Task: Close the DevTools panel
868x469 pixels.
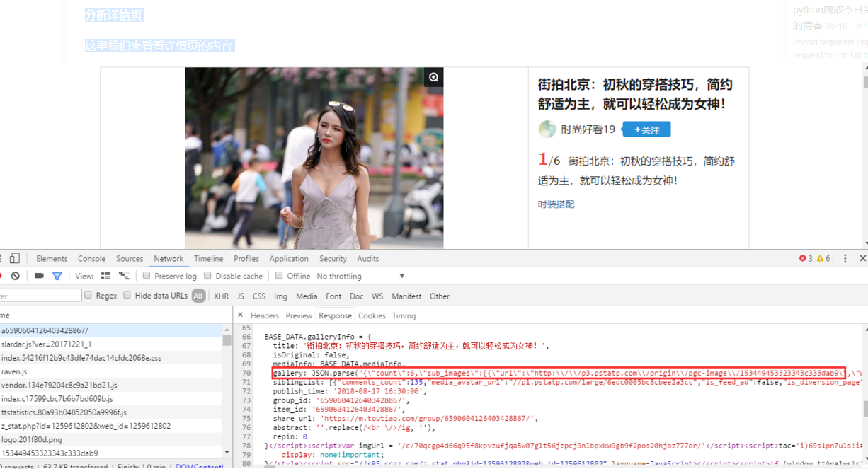Action: [x=862, y=259]
